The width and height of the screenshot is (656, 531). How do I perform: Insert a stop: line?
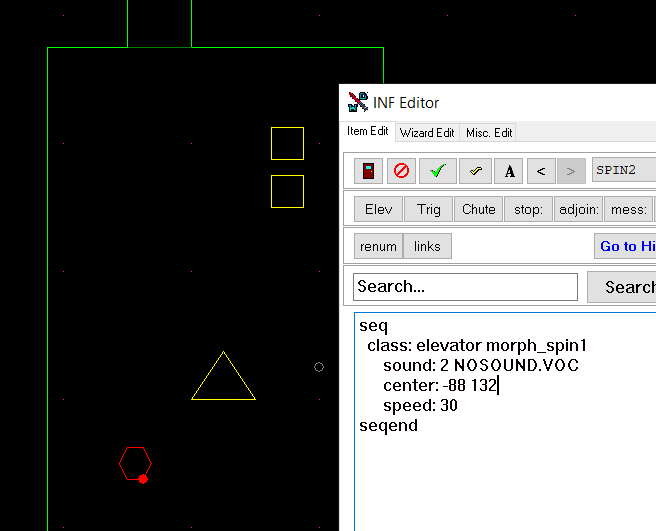pos(528,209)
